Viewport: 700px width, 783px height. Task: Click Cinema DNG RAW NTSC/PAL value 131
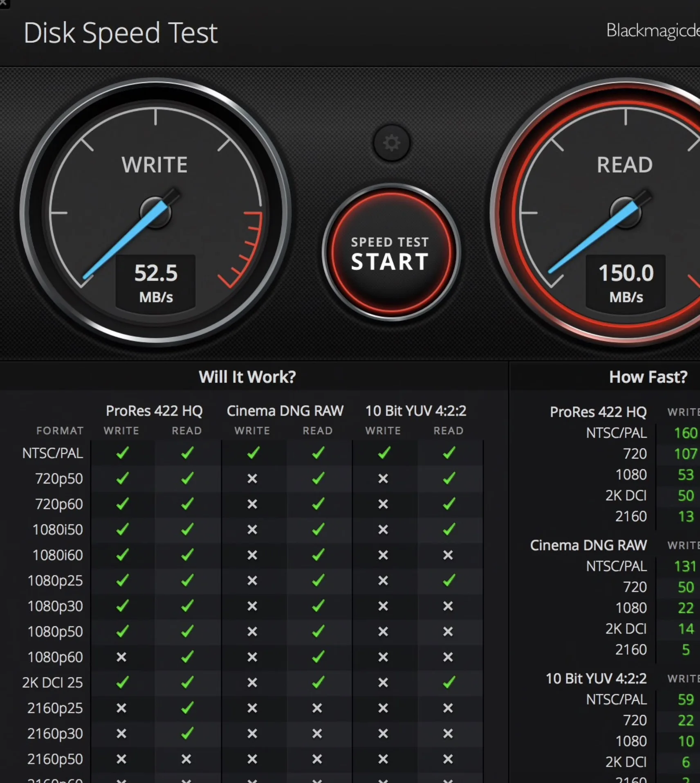coord(685,566)
